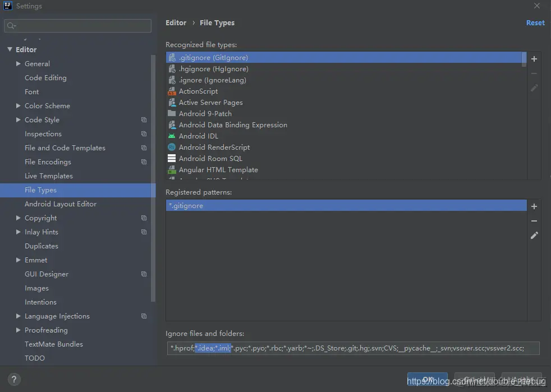
Task: Click the copy icon beside File Encodings
Action: [144, 162]
